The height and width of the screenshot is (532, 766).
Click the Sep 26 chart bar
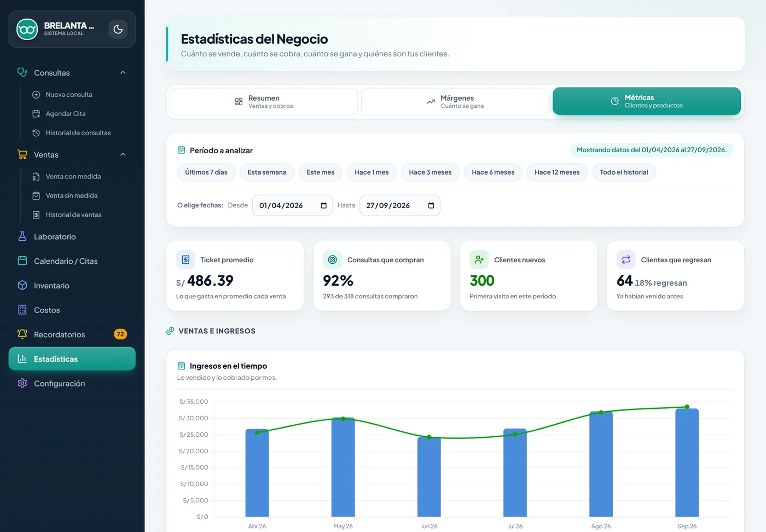tap(687, 462)
